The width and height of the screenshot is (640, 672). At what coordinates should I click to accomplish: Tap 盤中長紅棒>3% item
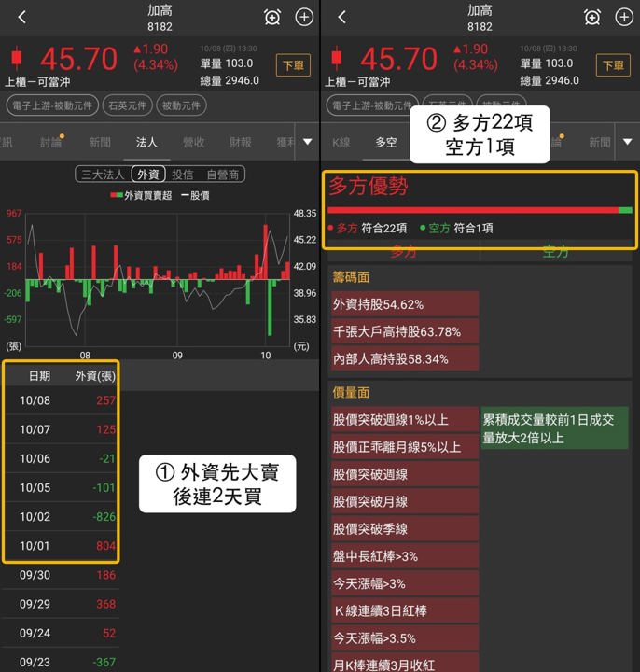[404, 556]
